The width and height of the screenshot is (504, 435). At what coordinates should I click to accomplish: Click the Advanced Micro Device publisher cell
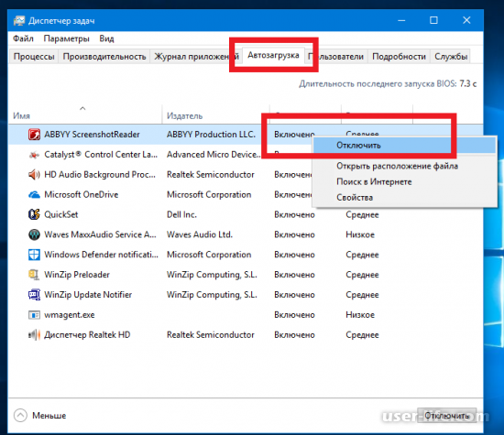pos(214,155)
